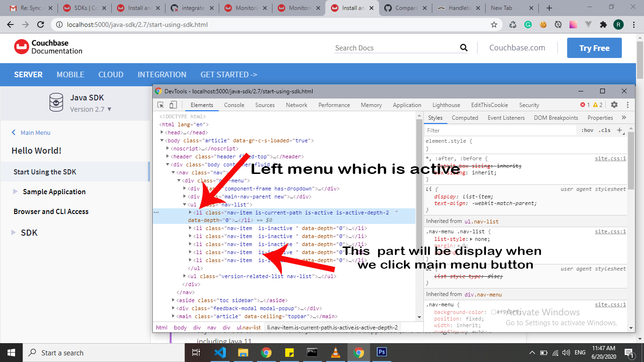Open the Couchbase.com link
644x362 pixels.
pyautogui.click(x=517, y=48)
